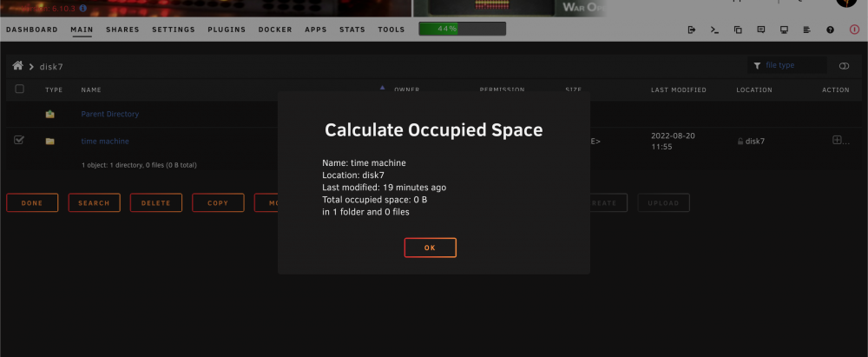Image resolution: width=868 pixels, height=357 pixels.
Task: Open the terminal from the toolbar icon
Action: [714, 30]
